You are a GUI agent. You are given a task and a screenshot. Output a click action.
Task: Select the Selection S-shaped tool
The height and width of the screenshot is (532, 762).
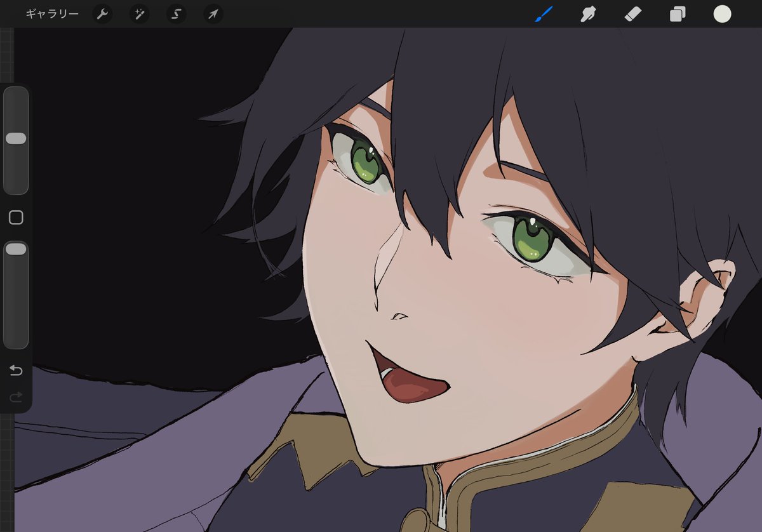point(177,14)
